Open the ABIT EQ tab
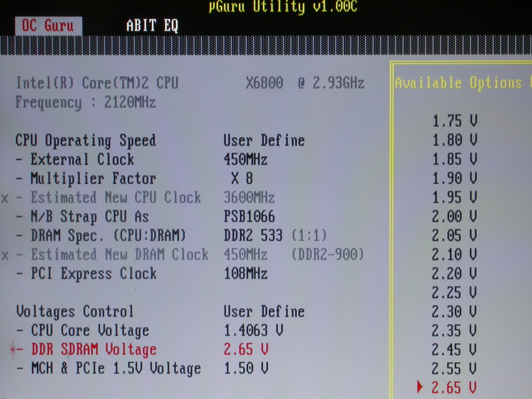 [x=152, y=25]
